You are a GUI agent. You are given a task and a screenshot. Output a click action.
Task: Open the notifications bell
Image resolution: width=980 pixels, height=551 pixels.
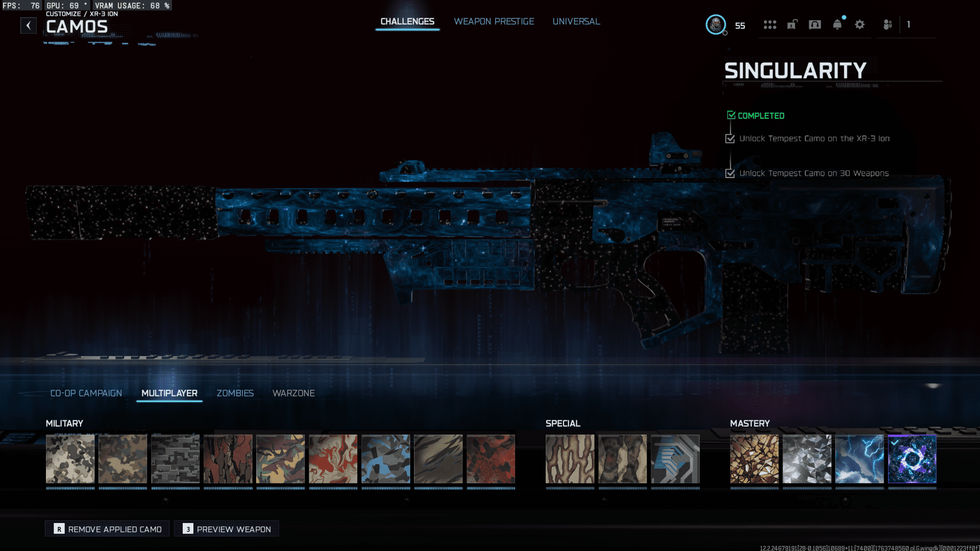pos(837,24)
